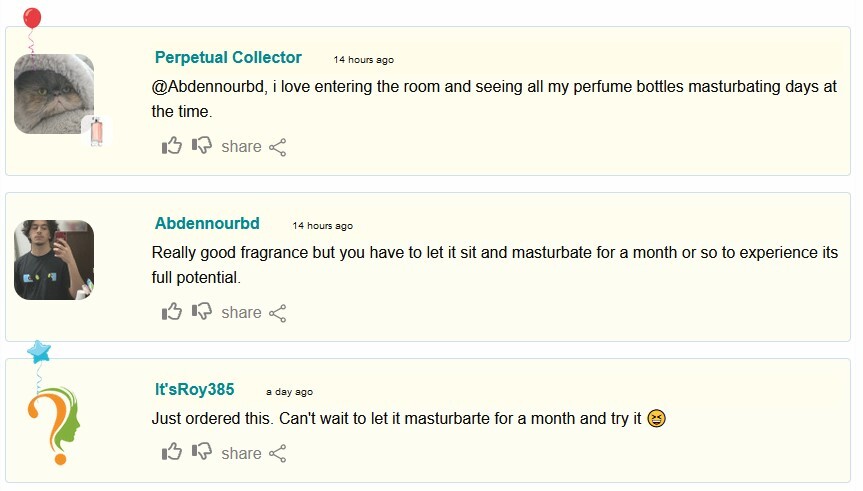Screen dimensions: 863x491
Task: Click the perfume bottle badge on the cat avatar
Action: pos(96,132)
